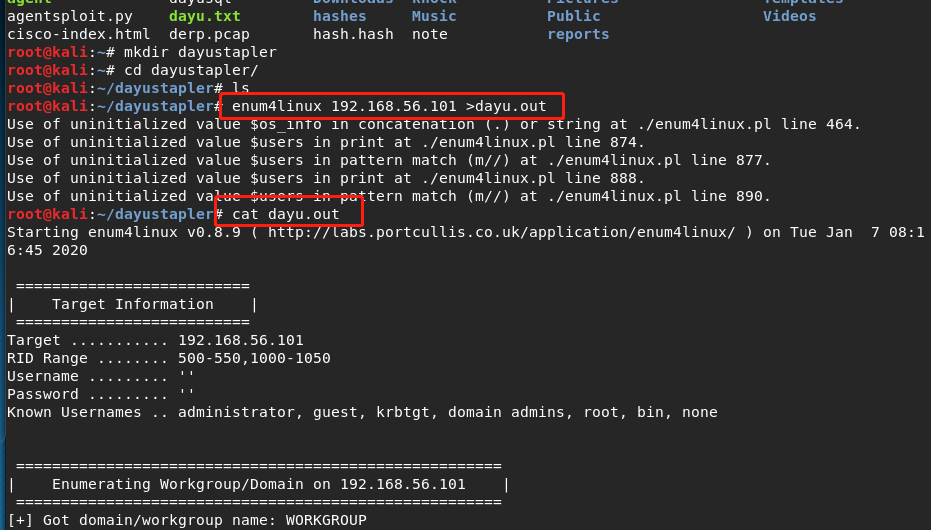This screenshot has width=931, height=530.
Task: Click the Known Usernames list line
Action: click(x=362, y=412)
